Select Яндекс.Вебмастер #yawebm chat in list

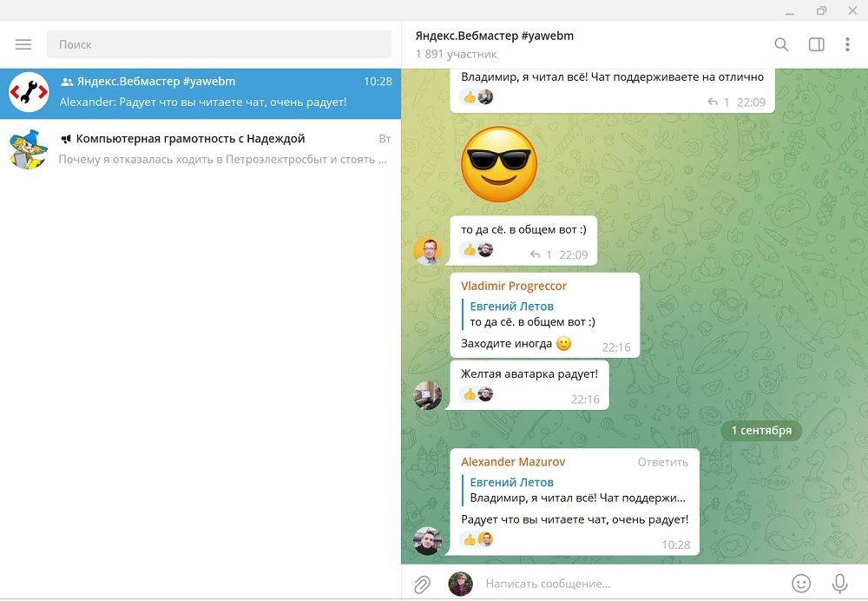click(x=201, y=94)
